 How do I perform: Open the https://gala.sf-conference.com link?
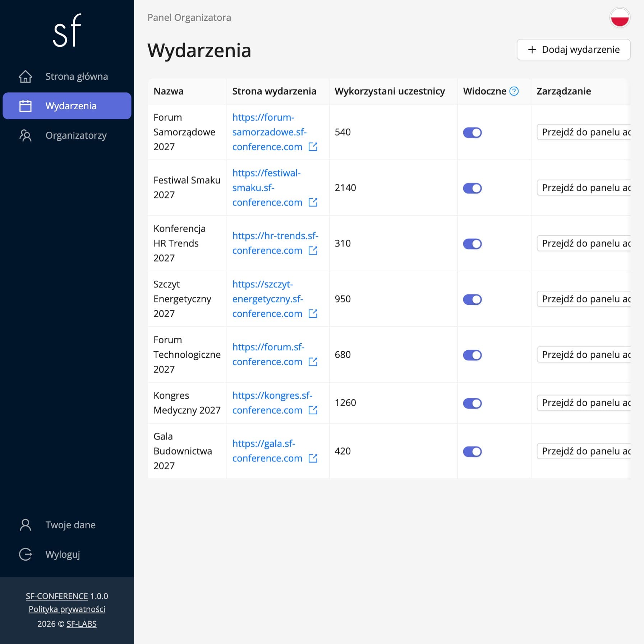click(x=267, y=451)
